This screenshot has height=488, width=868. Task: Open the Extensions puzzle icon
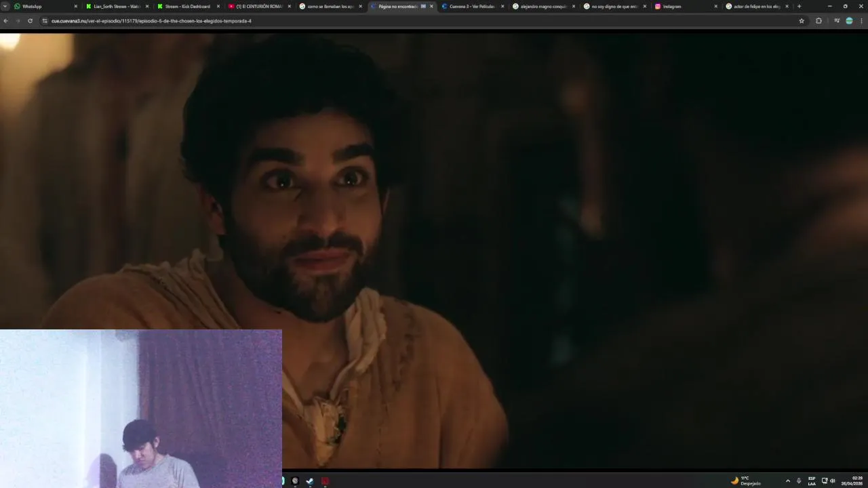[818, 21]
